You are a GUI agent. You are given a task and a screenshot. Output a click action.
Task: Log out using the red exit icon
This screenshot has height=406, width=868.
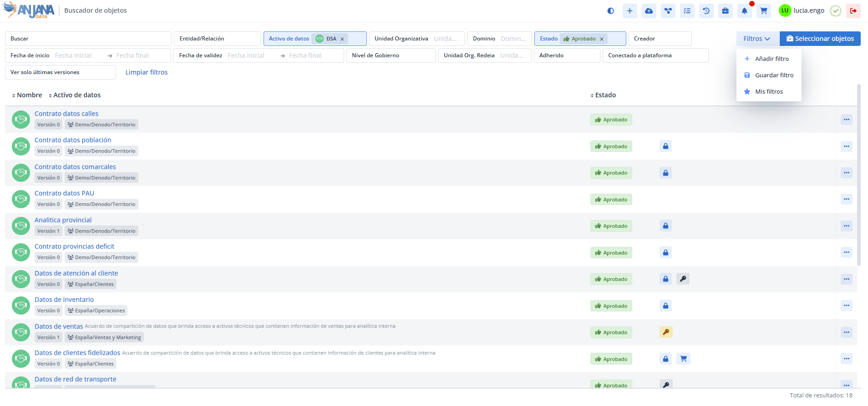pyautogui.click(x=853, y=11)
